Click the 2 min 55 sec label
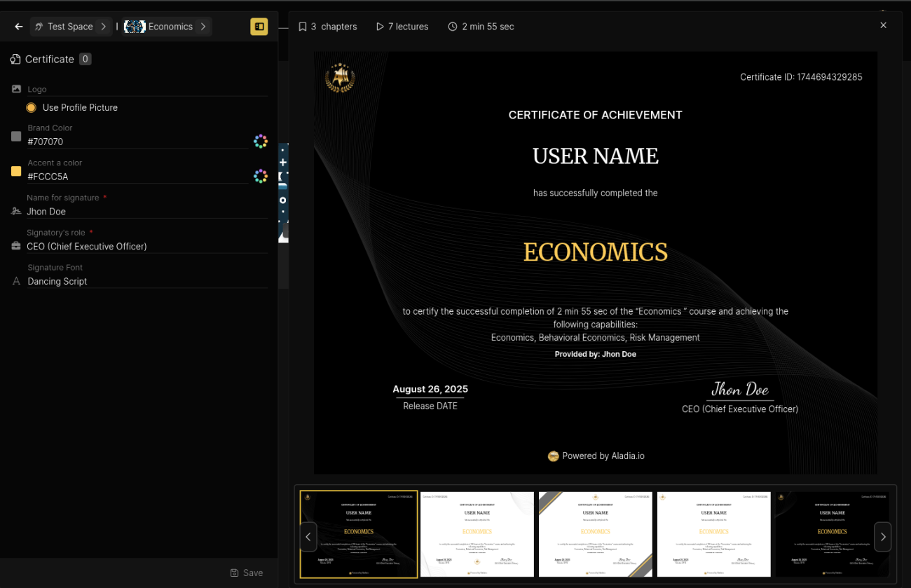This screenshot has height=588, width=911. [x=488, y=27]
